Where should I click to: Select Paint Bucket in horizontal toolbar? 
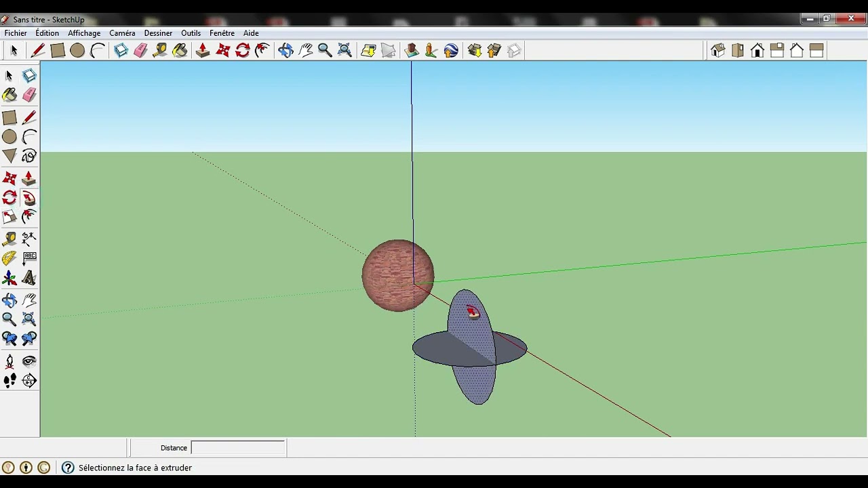180,50
